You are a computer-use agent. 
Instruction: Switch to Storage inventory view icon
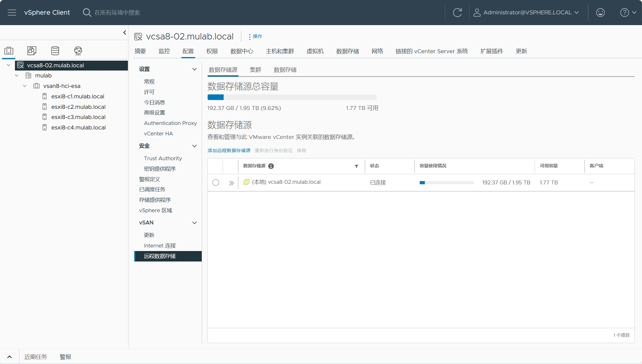pyautogui.click(x=55, y=51)
